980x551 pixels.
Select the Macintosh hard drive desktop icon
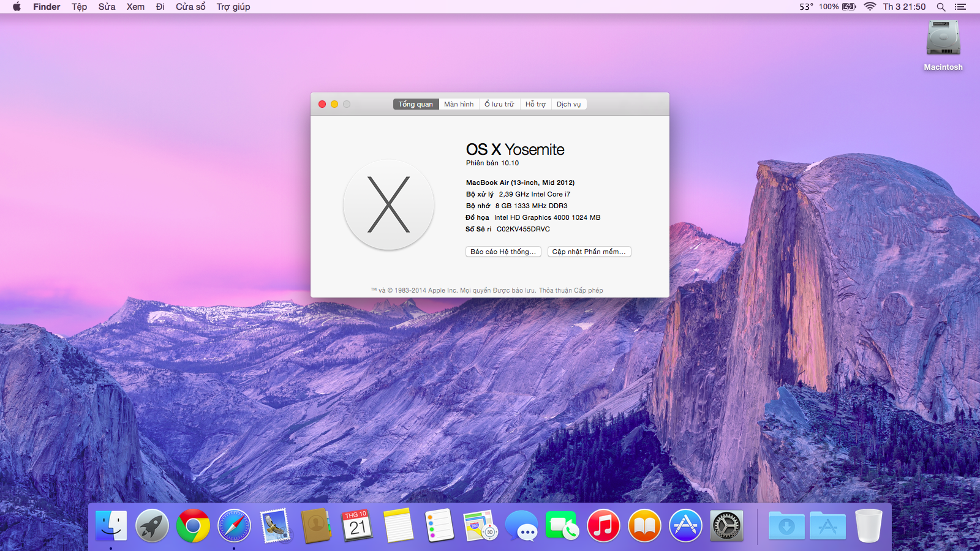point(943,39)
